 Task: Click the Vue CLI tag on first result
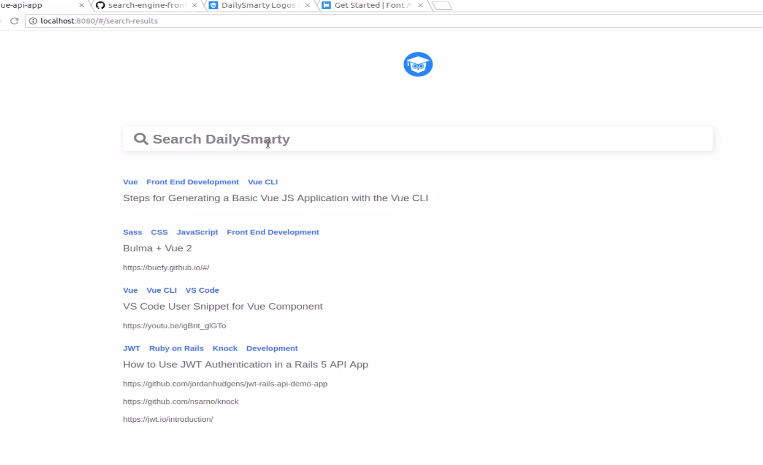(x=263, y=182)
